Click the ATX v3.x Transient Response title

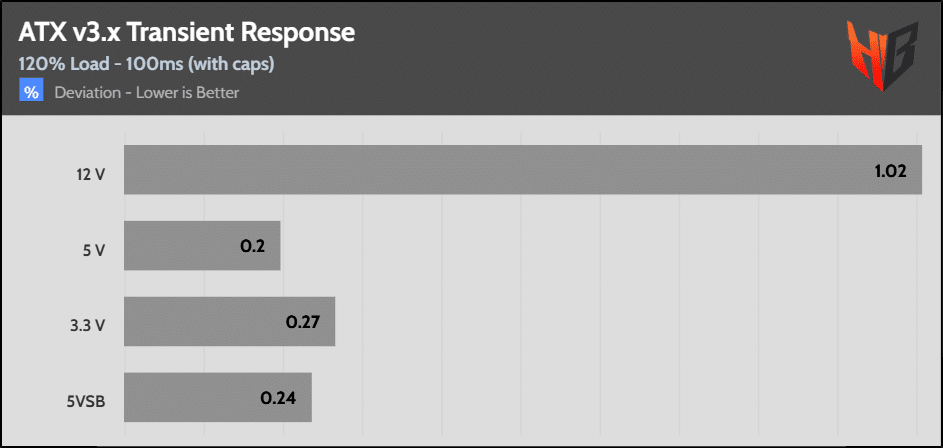186,34
